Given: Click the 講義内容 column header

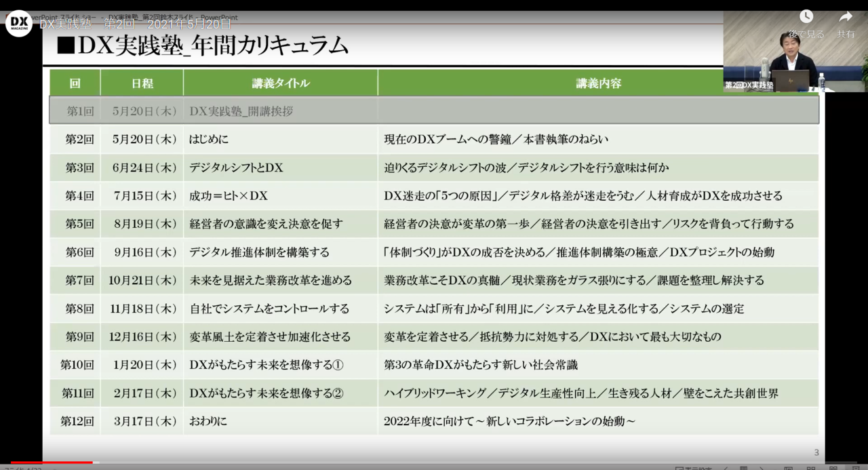Looking at the screenshot, I should [598, 83].
